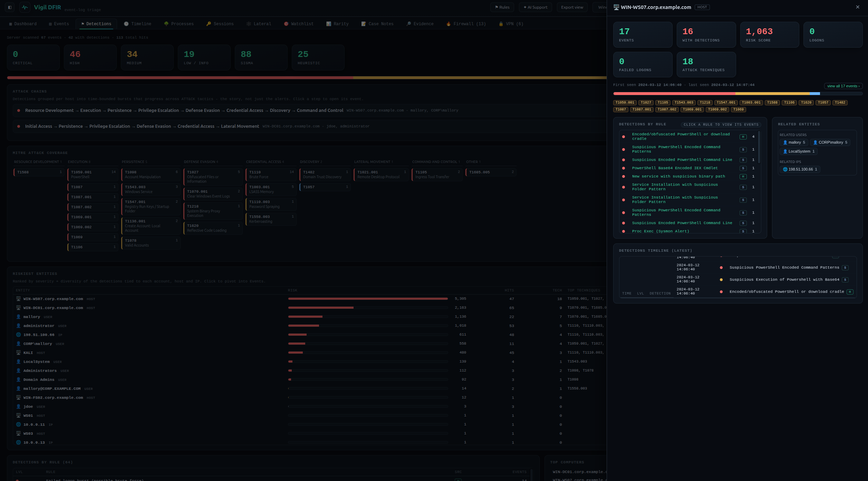868x481 pixels.
Task: Click the '18 ATT&CK Techniques' stat card
Action: coord(706,65)
